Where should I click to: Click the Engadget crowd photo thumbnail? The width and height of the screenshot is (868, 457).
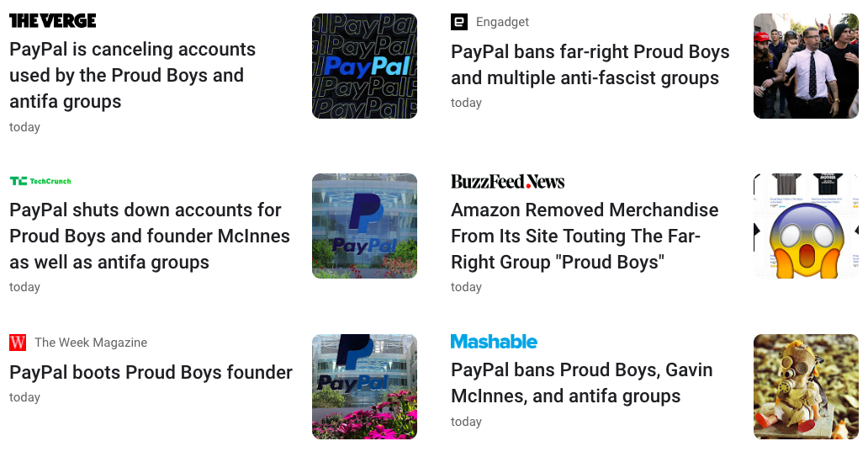point(806,66)
